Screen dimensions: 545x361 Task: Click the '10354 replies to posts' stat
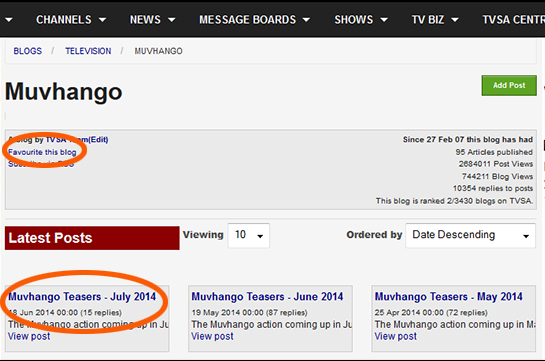click(x=493, y=188)
